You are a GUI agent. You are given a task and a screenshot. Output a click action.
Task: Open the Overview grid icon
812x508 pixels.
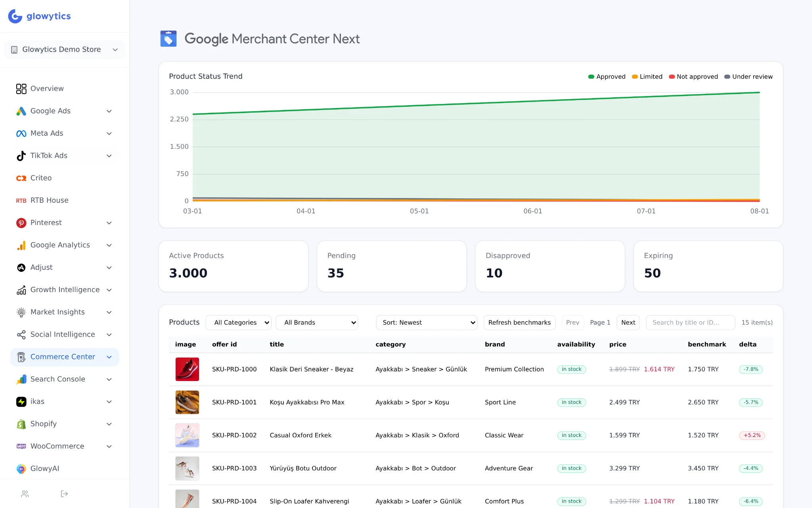pos(21,89)
